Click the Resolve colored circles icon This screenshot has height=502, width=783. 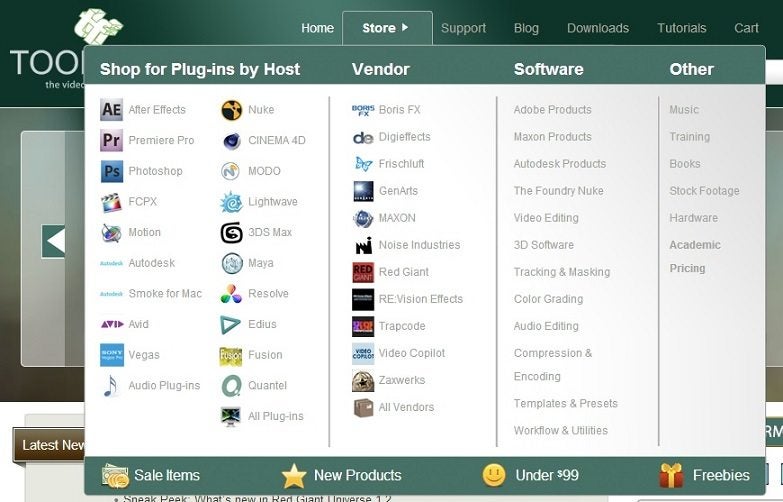231,294
